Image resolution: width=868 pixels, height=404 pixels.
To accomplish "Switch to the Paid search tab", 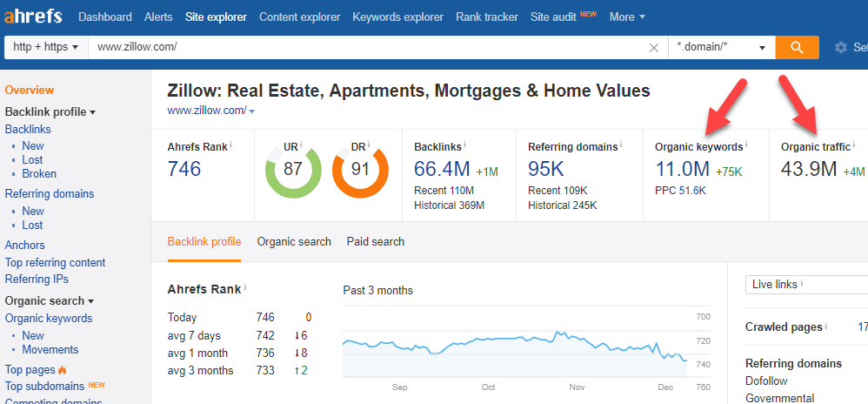I will 376,242.
